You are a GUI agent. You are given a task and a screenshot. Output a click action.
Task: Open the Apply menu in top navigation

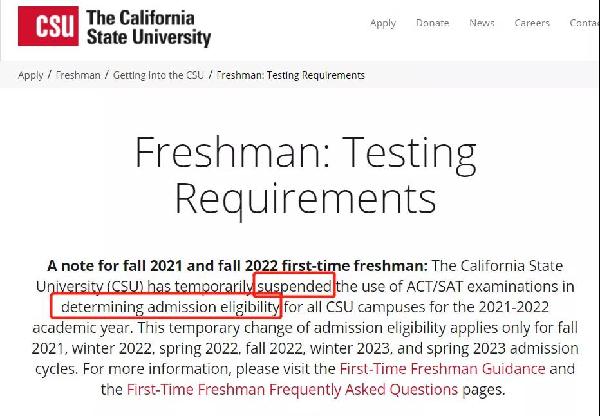point(383,23)
